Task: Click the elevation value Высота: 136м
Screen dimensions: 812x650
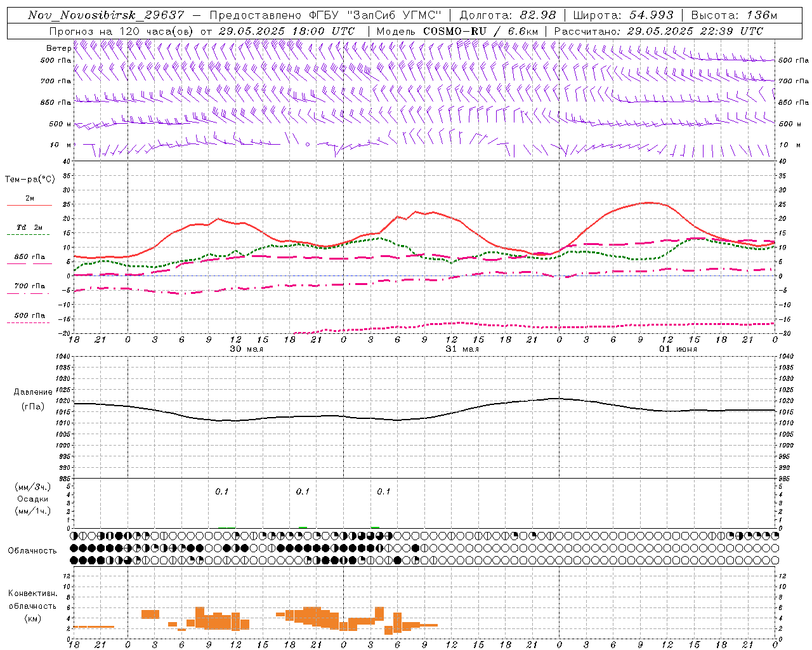Action: pos(734,15)
